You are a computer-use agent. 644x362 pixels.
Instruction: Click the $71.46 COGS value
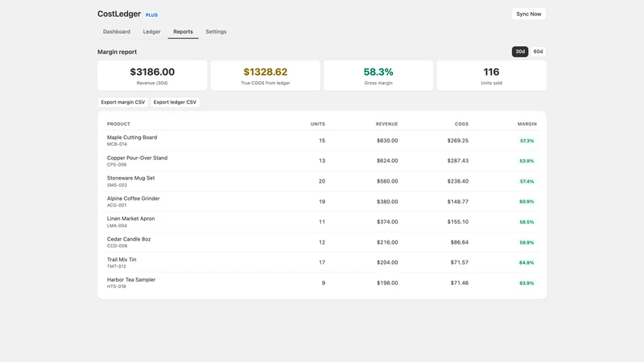[x=460, y=283]
